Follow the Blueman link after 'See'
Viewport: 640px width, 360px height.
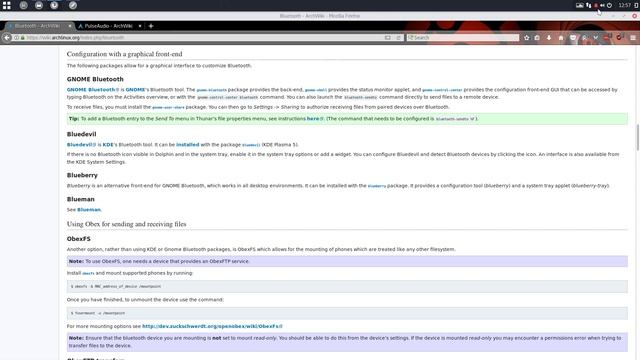(x=89, y=209)
